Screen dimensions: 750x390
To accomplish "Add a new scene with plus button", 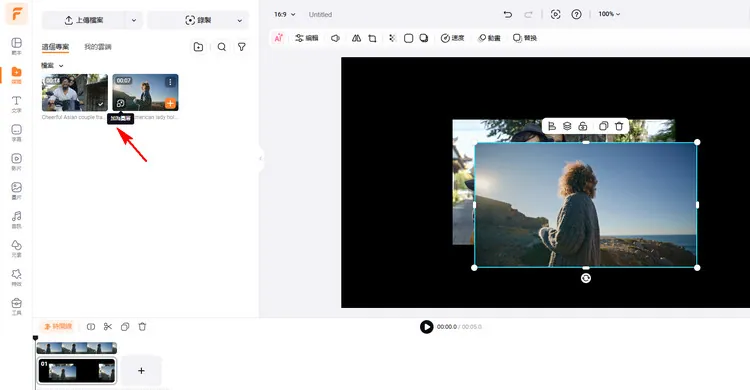I will click(141, 371).
